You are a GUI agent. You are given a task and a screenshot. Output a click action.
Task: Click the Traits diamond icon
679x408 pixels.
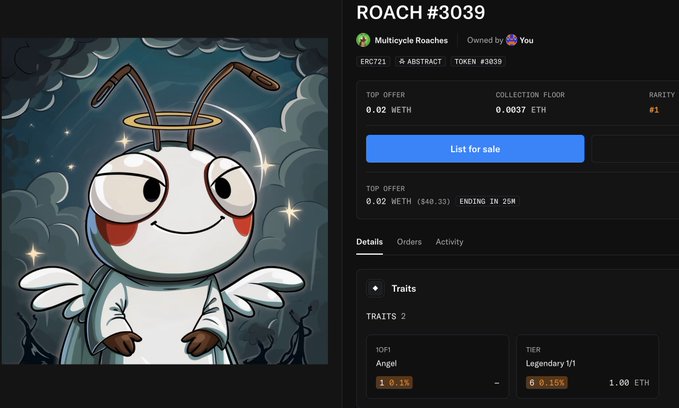pos(375,288)
